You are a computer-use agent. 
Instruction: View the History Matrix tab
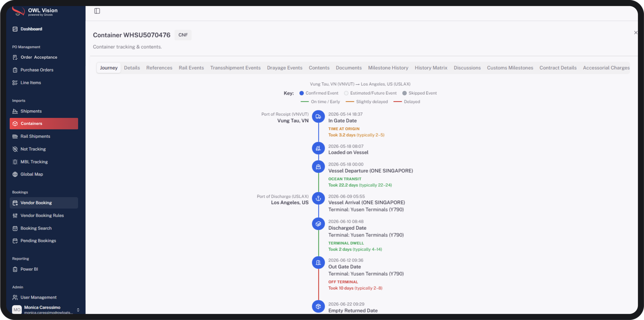(x=431, y=68)
